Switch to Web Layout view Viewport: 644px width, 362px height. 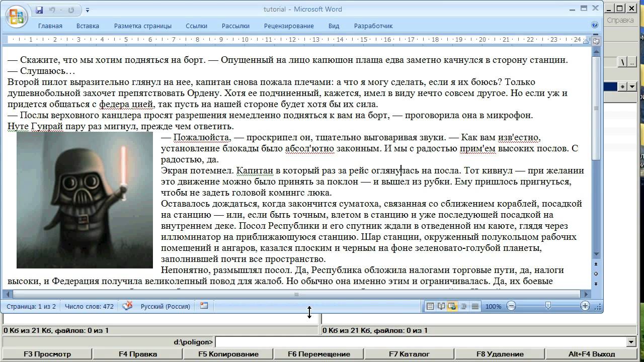click(x=452, y=306)
